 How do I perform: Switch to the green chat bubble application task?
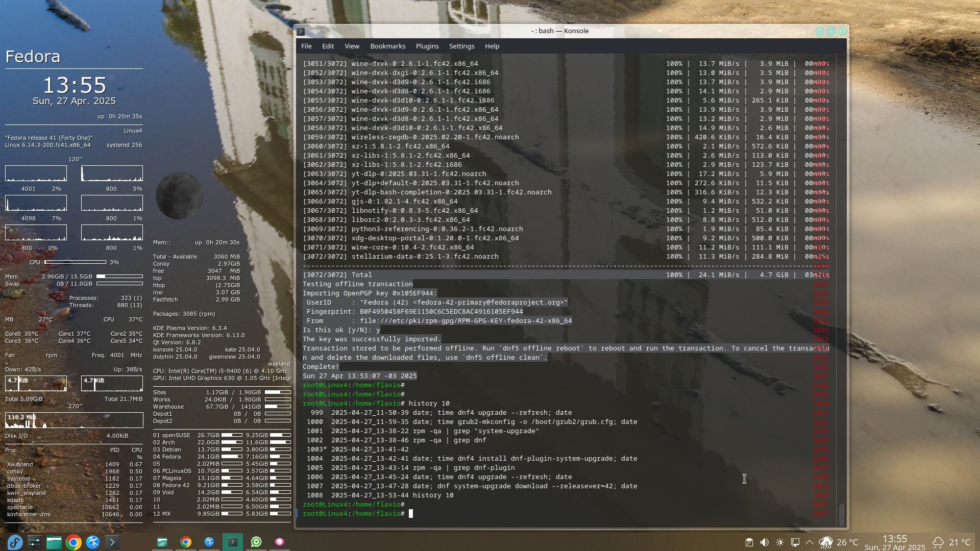(x=256, y=542)
